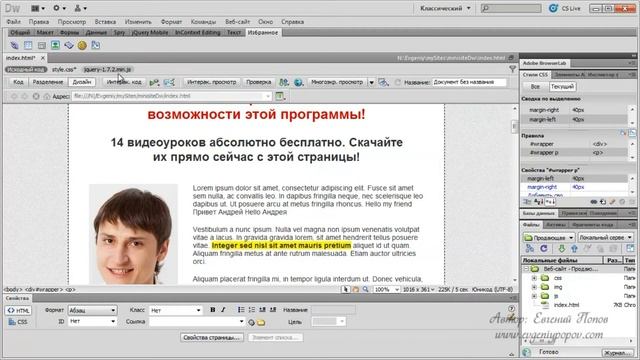Apply Bold in Properties panel
This screenshot has height=360, width=640.
pyautogui.click(x=213, y=310)
